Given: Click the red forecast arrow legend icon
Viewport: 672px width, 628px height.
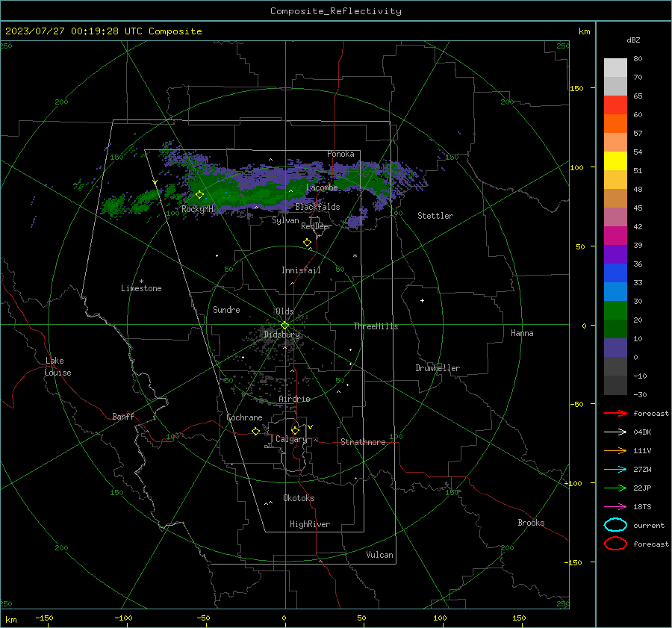Looking at the screenshot, I should coord(615,413).
